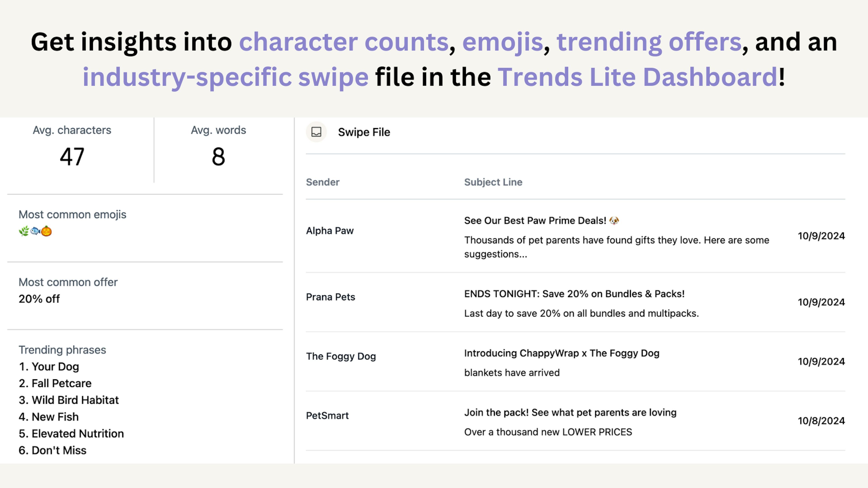The image size is (868, 488).
Task: Click the average characters value 47
Action: [72, 157]
